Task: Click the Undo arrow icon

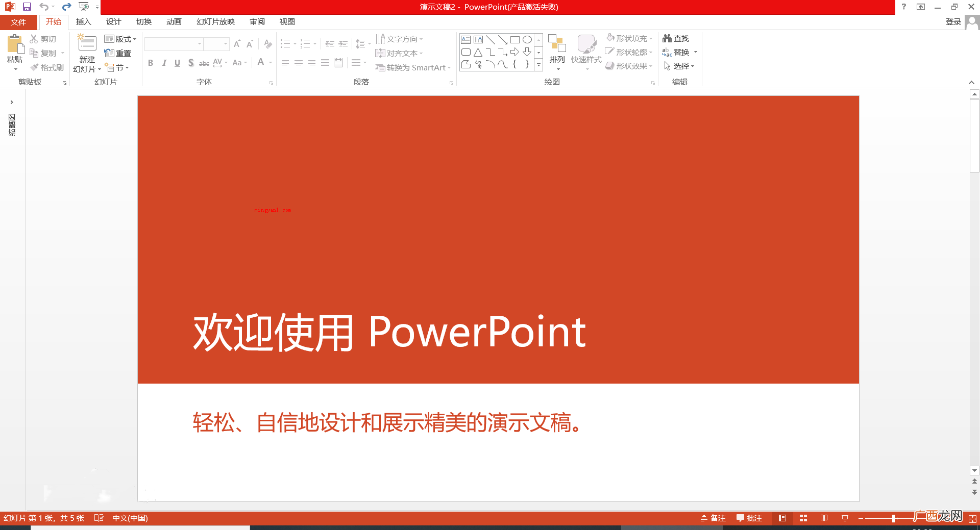Action: click(44, 7)
